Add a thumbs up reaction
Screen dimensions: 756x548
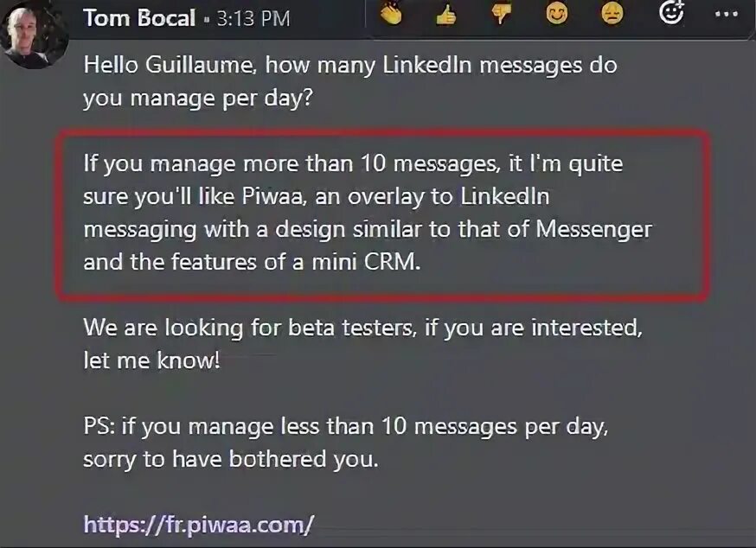pos(446,13)
